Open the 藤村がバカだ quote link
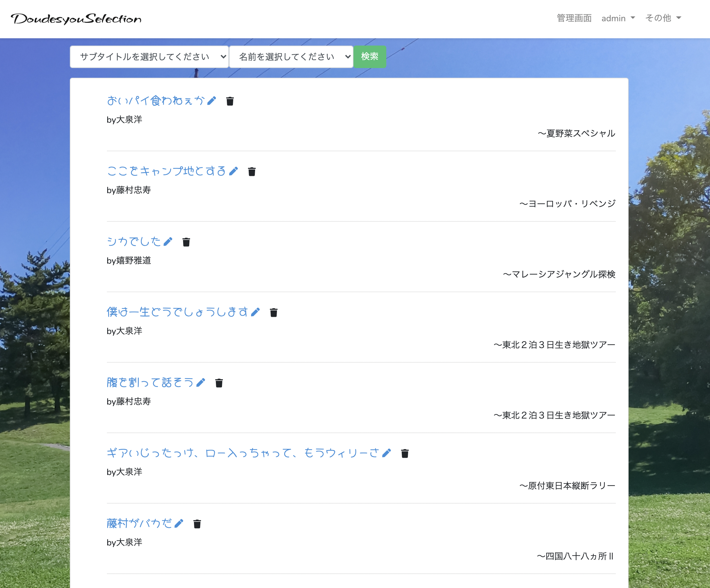Screen dimensions: 710x588 pyautogui.click(x=139, y=523)
